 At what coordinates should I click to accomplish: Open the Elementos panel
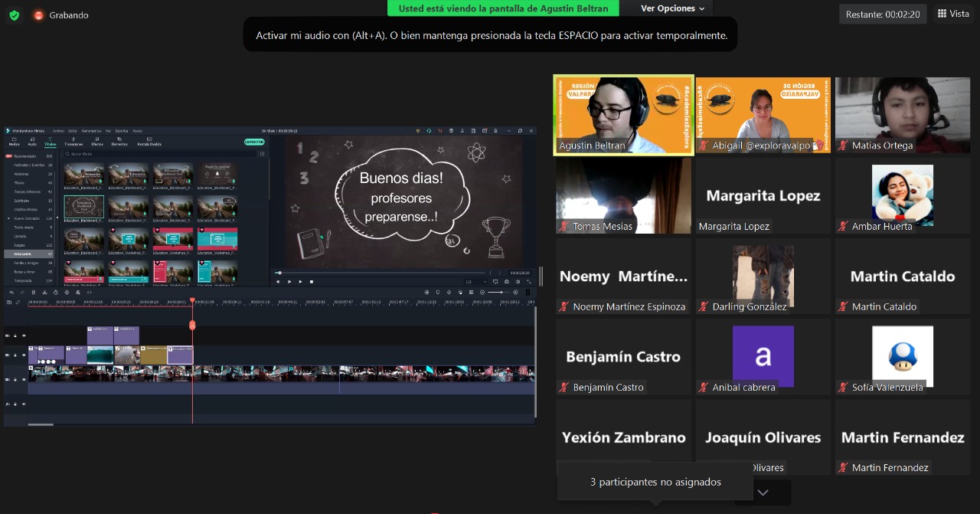pyautogui.click(x=119, y=142)
